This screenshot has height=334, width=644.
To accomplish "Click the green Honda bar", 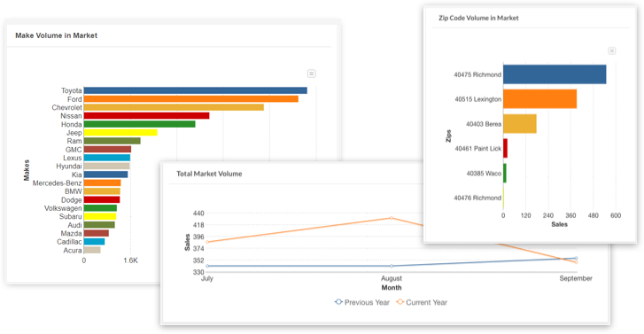I will [140, 124].
